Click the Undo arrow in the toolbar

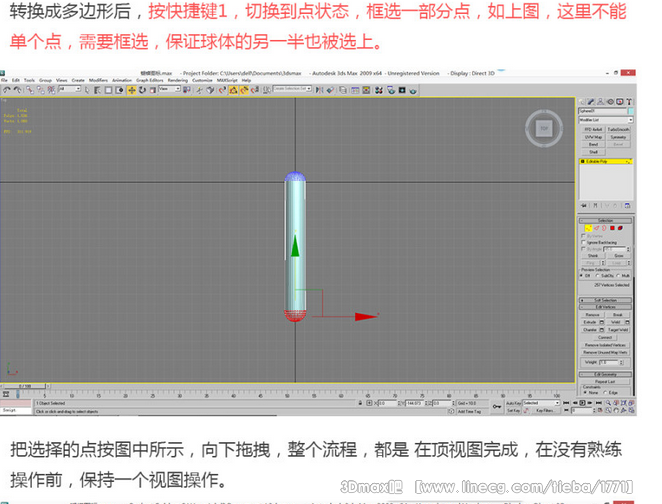(7, 90)
